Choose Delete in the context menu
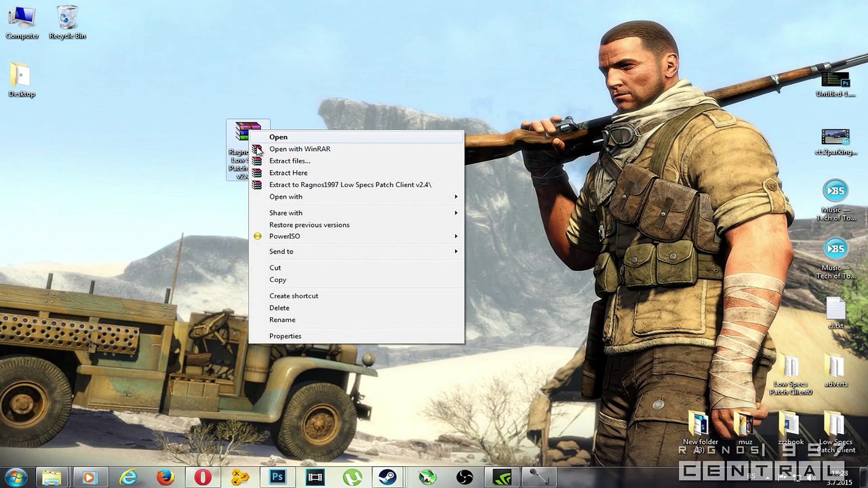 357,308
